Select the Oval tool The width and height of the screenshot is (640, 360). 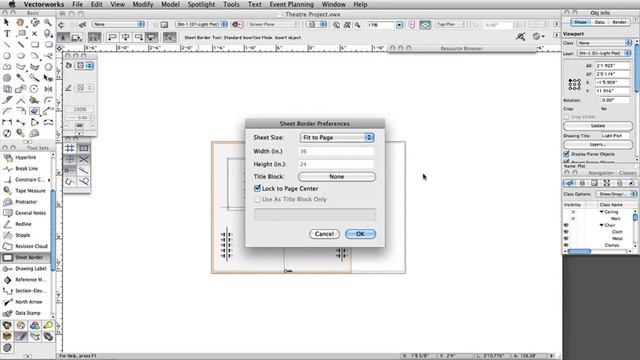pos(20,56)
